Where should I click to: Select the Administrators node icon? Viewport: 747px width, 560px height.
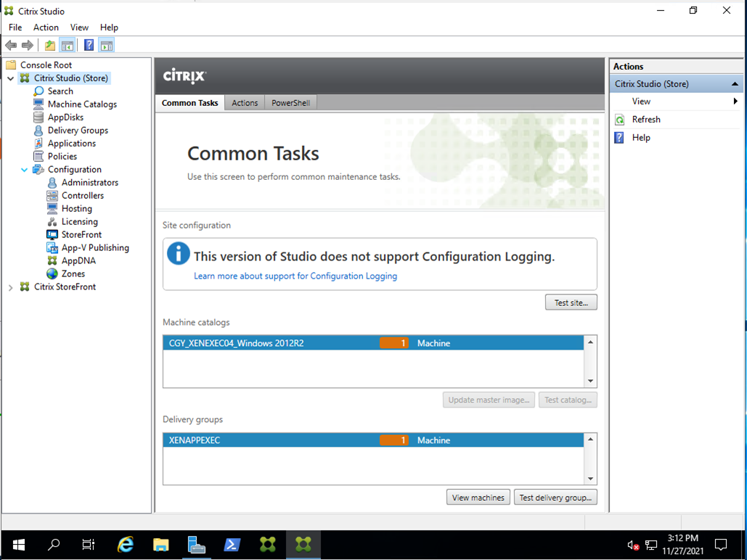click(x=52, y=182)
